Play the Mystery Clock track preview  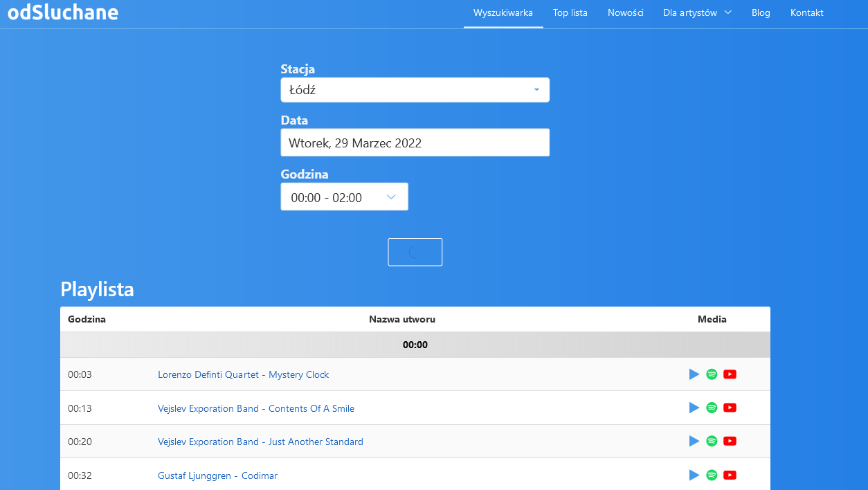point(694,374)
